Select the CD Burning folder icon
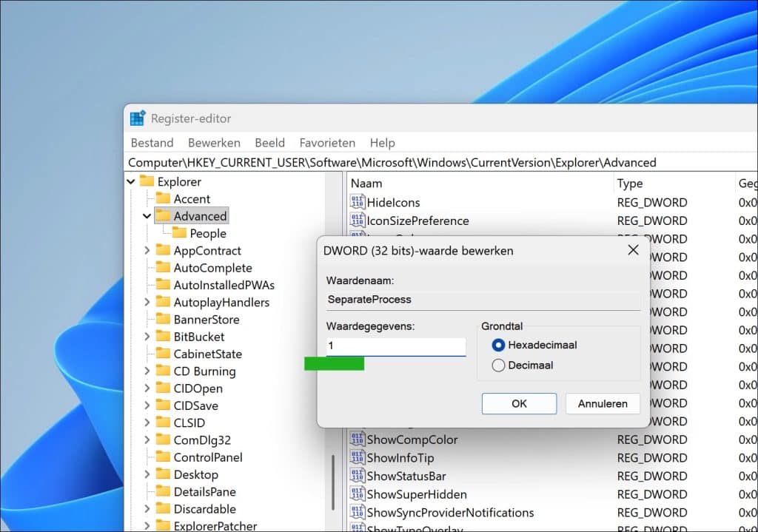 163,370
